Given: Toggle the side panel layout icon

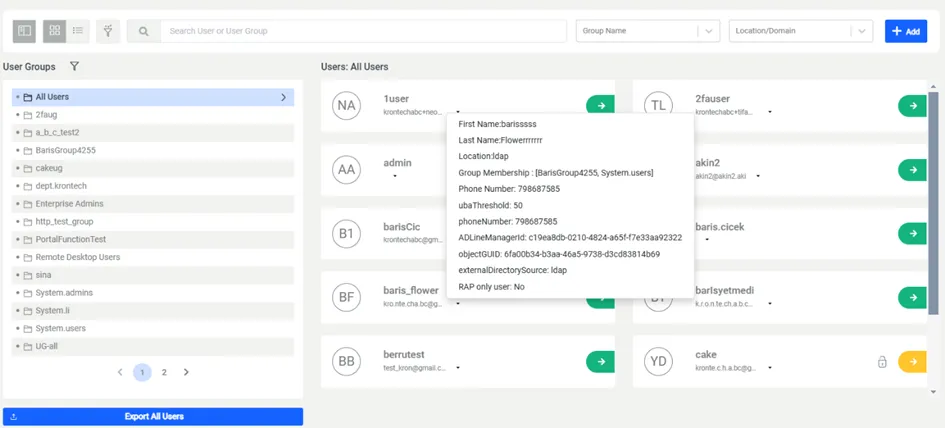Looking at the screenshot, I should click(x=24, y=31).
